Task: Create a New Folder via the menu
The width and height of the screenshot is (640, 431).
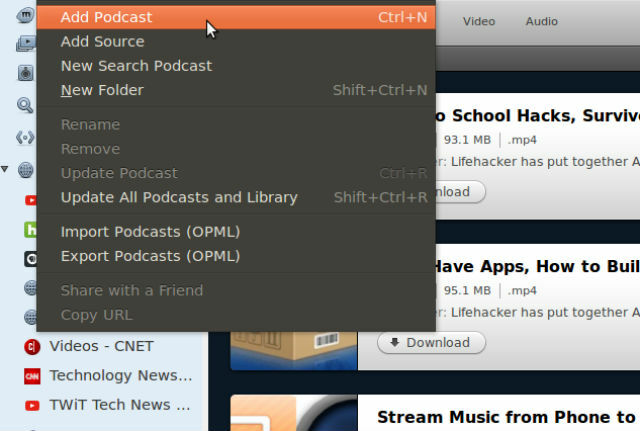Action: coord(236,90)
